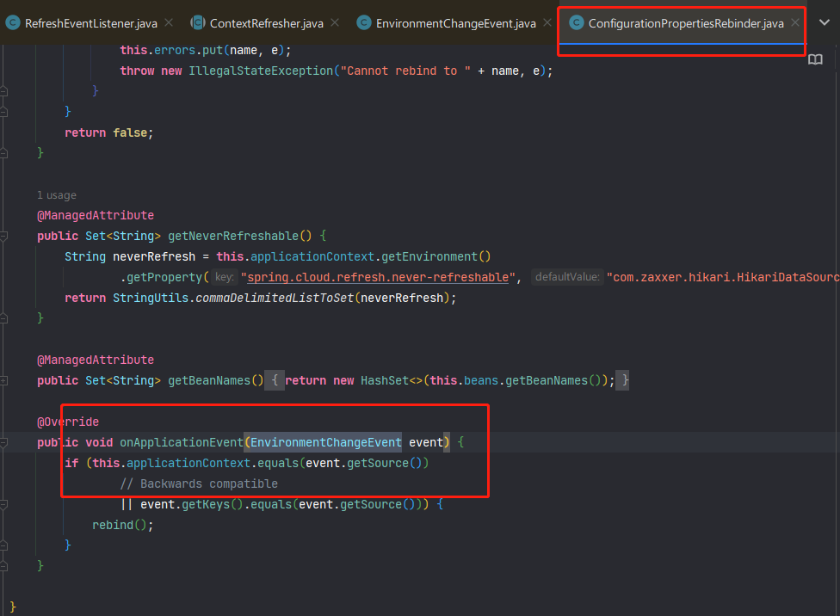Click commaDelimitedListToSet method call
Screen dimensions: 840x616
click(275, 299)
